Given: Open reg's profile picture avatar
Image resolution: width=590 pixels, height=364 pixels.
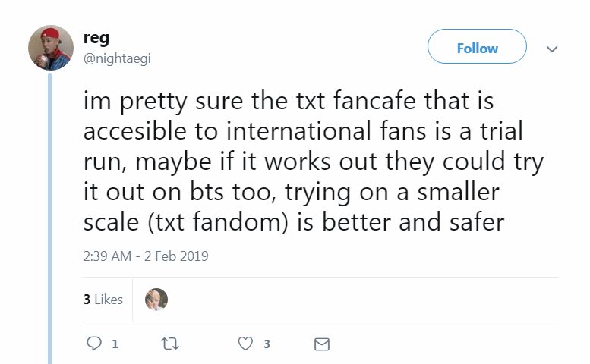Looking at the screenshot, I should click(50, 48).
